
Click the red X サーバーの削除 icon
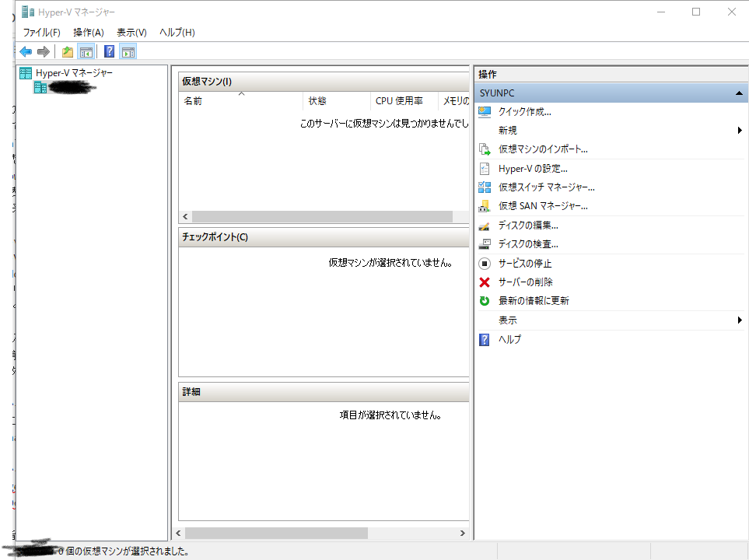click(x=485, y=282)
